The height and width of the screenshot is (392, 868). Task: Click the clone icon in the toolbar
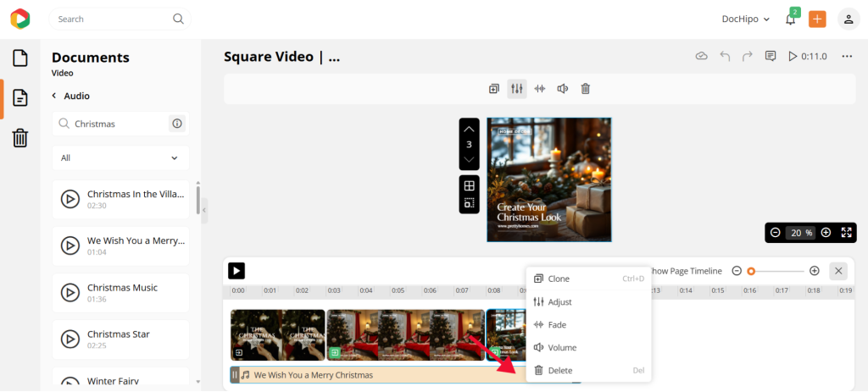click(x=494, y=88)
